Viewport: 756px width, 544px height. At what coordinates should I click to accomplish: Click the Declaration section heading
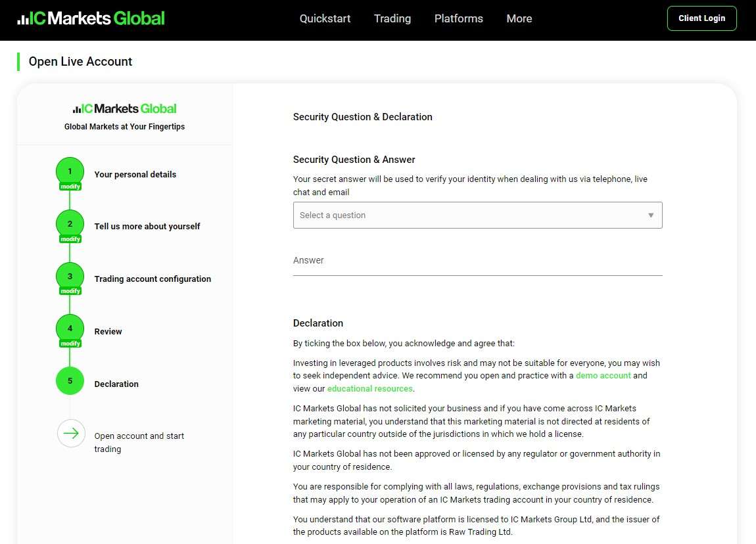point(318,323)
